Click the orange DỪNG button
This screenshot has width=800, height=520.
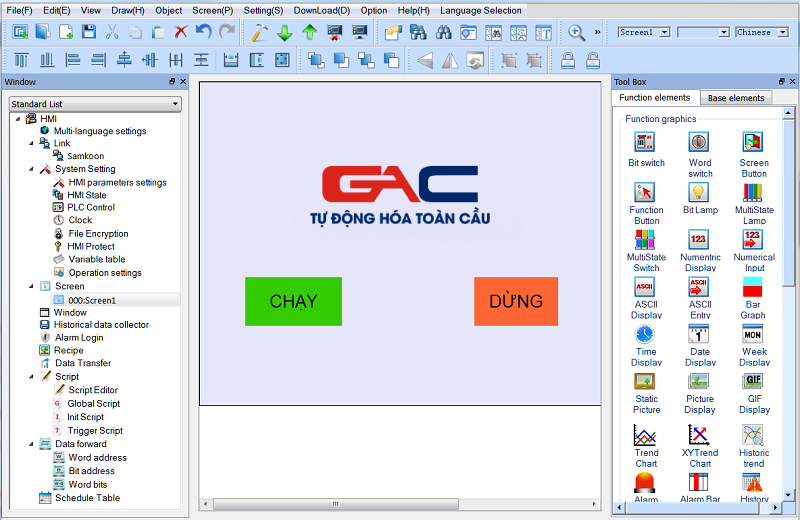tap(516, 301)
